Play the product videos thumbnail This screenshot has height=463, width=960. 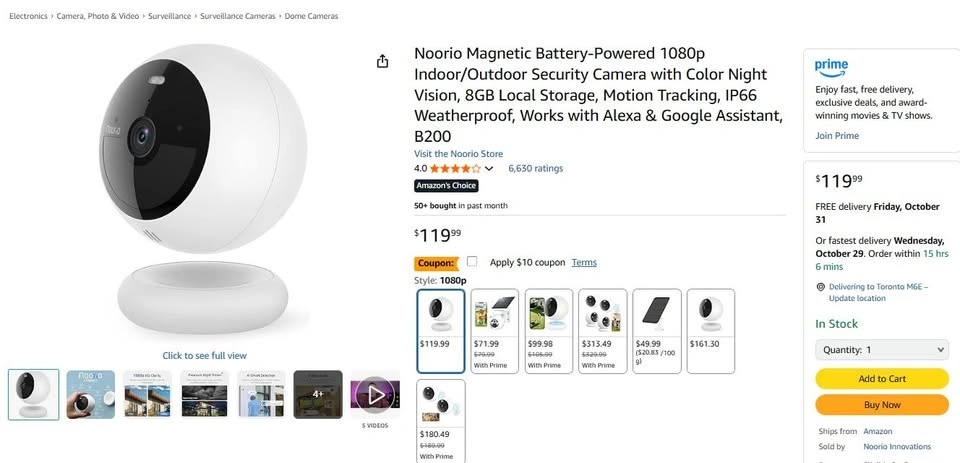[x=375, y=395]
